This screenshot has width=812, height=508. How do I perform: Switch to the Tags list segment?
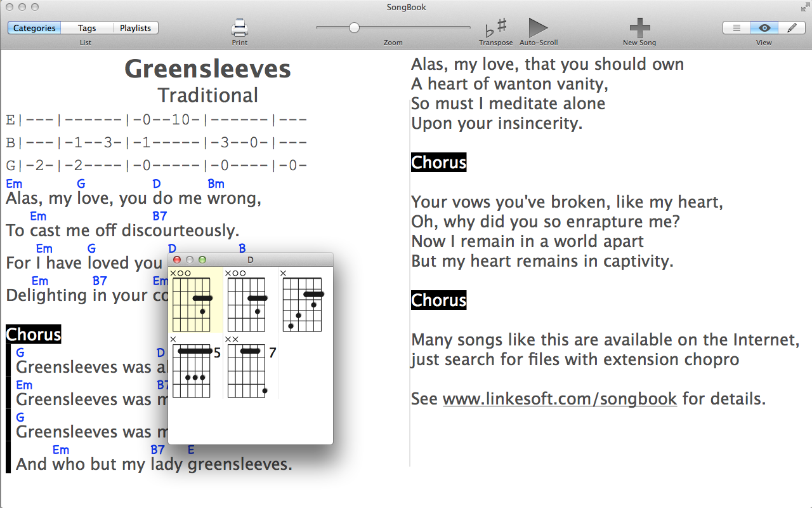point(87,28)
